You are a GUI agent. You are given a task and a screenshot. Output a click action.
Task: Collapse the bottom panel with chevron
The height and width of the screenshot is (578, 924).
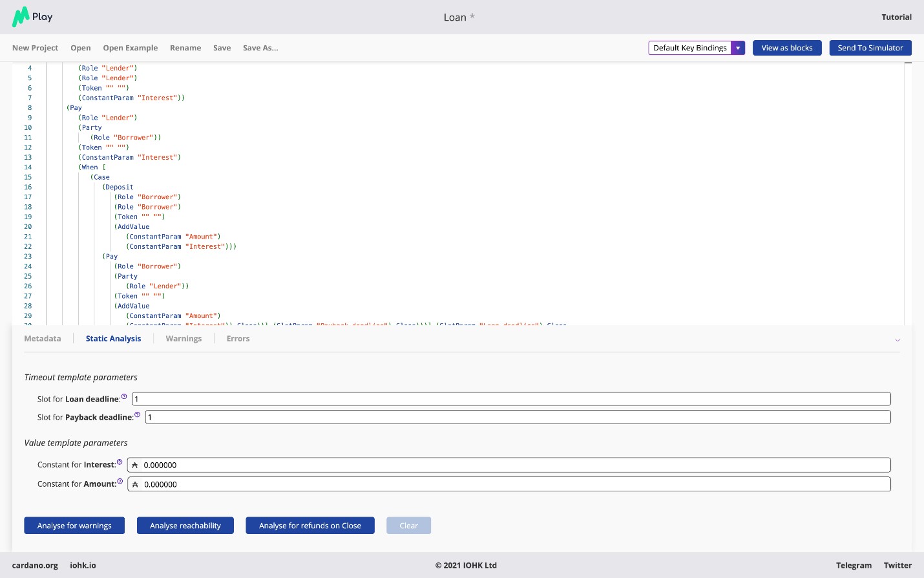[x=898, y=340]
